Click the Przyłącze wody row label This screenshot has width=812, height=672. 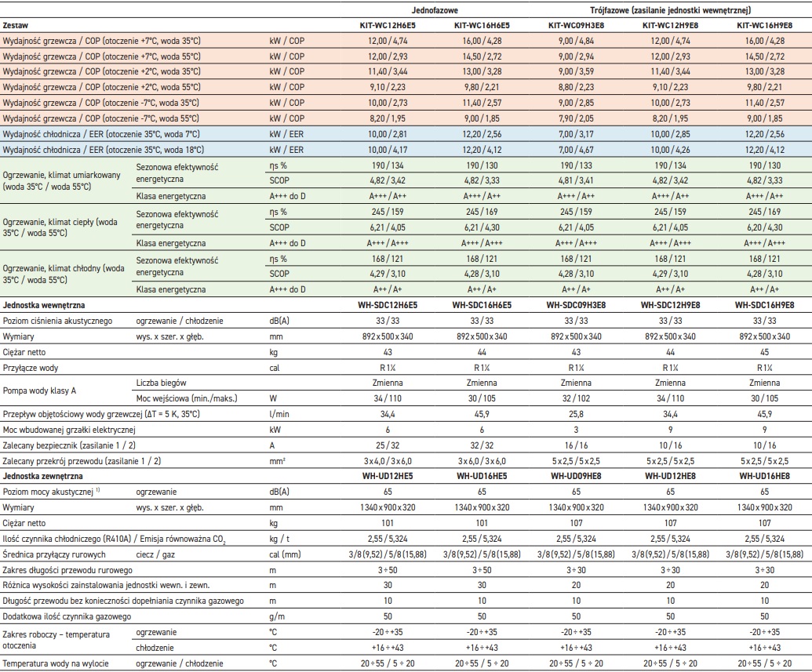31,368
